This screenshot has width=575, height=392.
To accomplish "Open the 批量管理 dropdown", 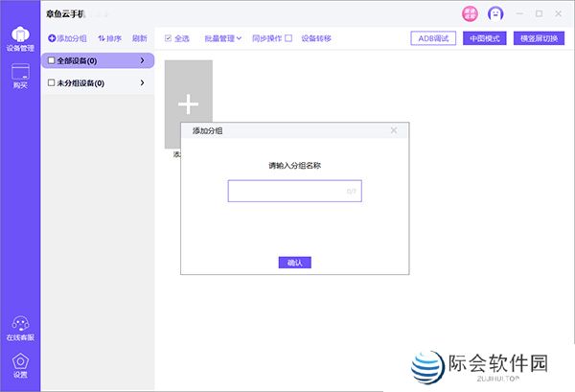I will coord(223,38).
